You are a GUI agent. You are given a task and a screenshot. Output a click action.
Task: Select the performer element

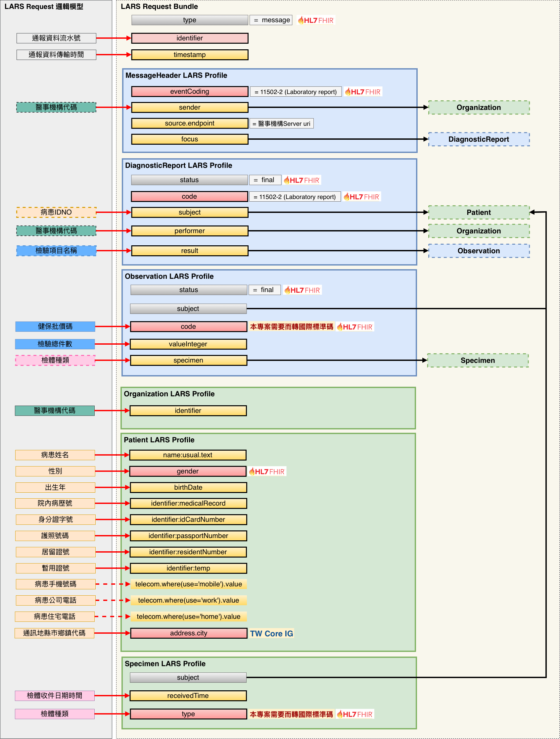click(x=190, y=231)
